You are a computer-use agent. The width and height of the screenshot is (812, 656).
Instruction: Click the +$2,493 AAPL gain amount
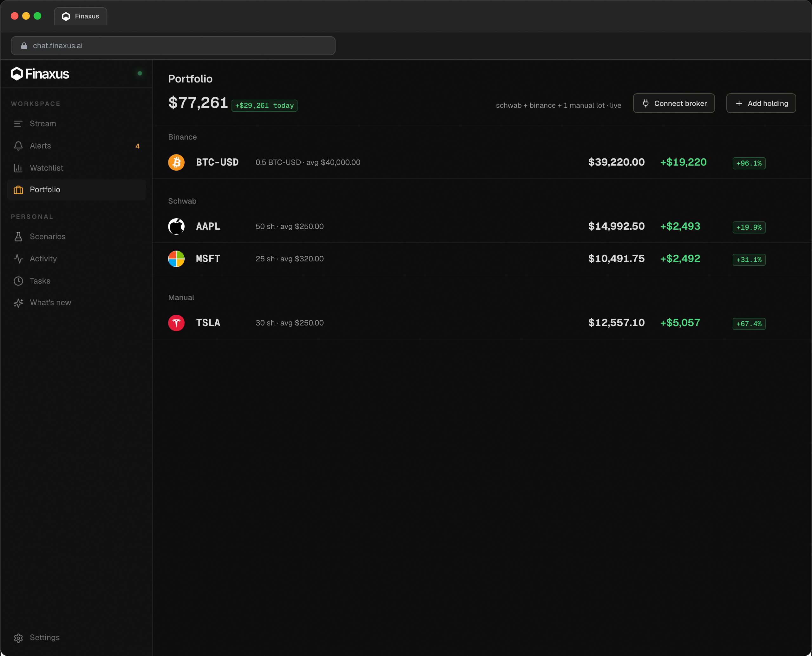pyautogui.click(x=680, y=226)
